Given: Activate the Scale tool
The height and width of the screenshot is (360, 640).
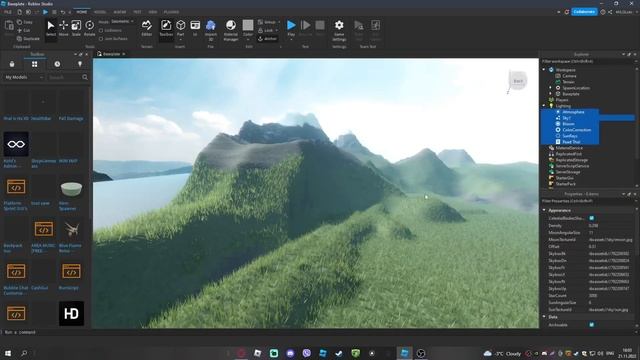Looking at the screenshot, I should click(76, 28).
